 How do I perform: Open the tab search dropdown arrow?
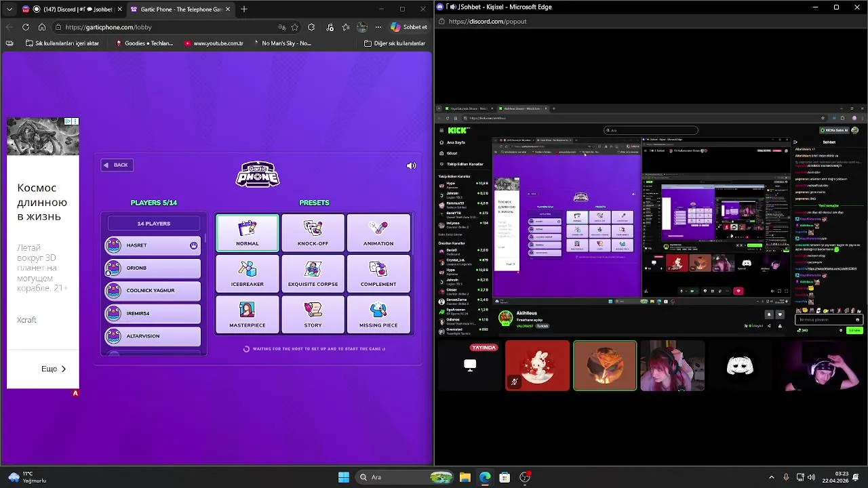[x=9, y=9]
